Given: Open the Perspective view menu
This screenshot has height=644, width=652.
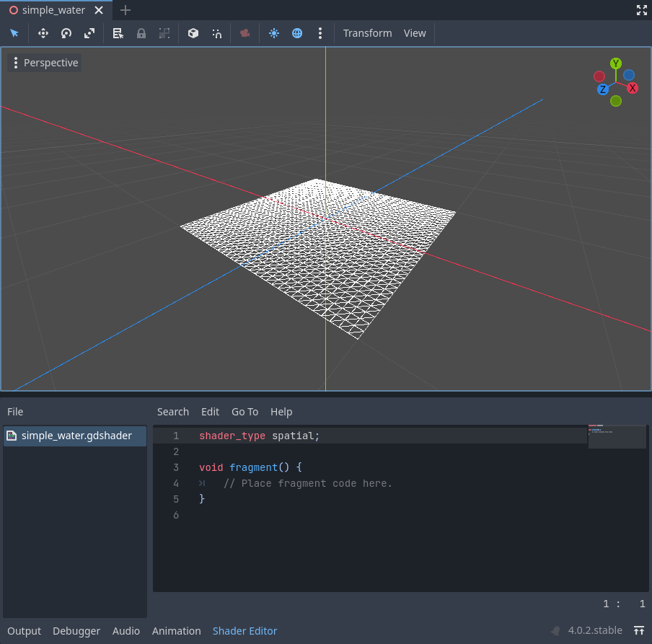Looking at the screenshot, I should (x=45, y=63).
